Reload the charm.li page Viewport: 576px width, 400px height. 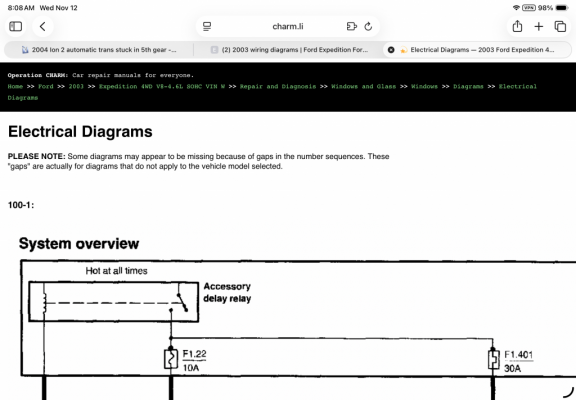coord(368,26)
